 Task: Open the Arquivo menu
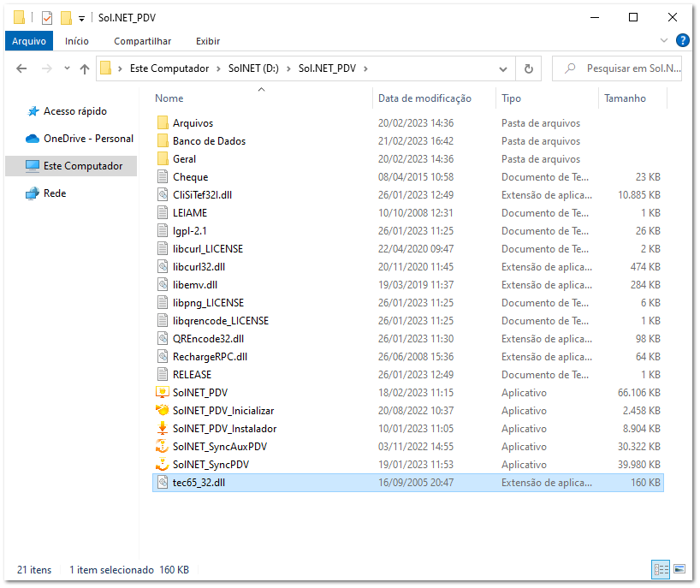pyautogui.click(x=27, y=40)
